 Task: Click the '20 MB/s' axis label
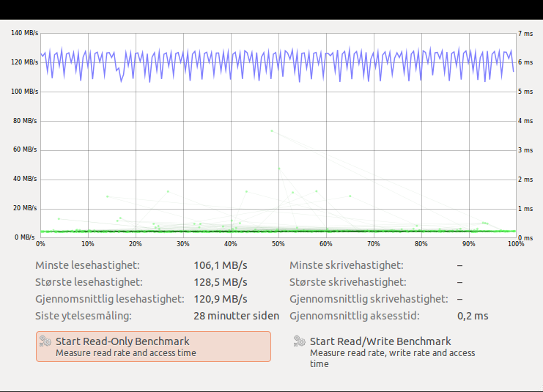(x=25, y=208)
